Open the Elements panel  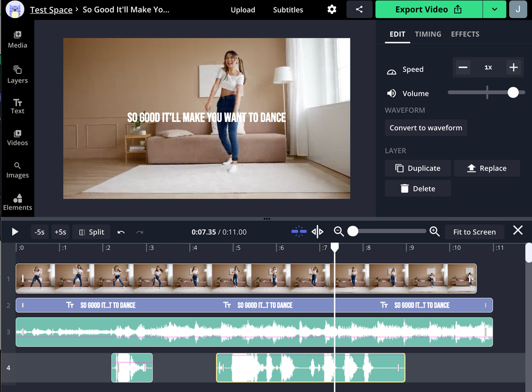coord(17,202)
